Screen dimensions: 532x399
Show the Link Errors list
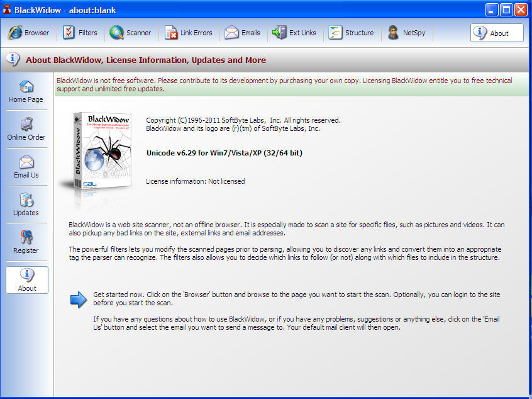(x=189, y=33)
